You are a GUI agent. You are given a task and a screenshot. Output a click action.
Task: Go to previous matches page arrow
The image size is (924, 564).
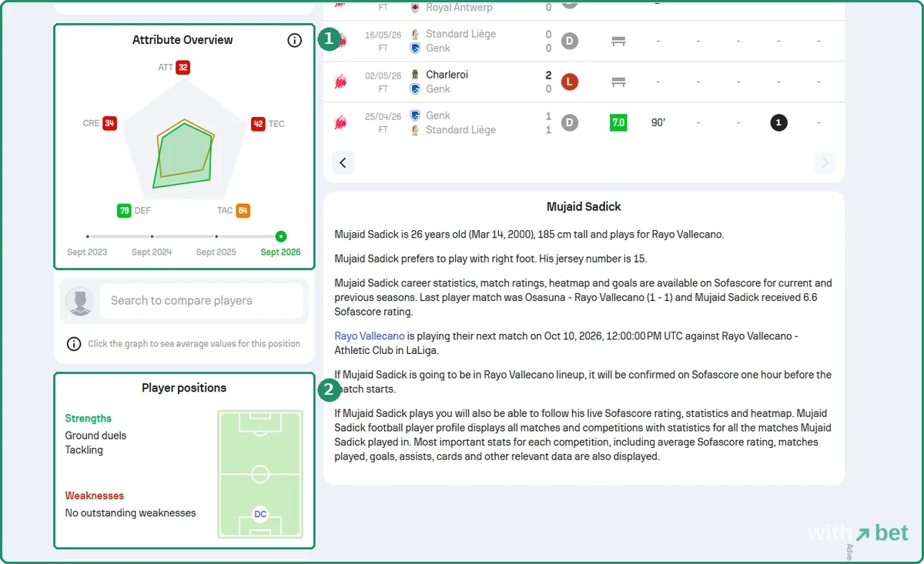(343, 162)
